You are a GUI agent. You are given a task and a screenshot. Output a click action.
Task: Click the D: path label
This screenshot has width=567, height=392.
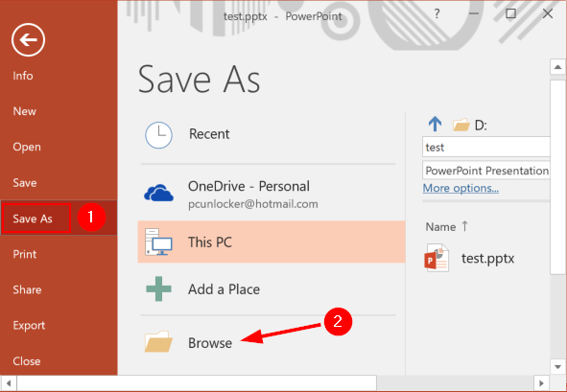click(481, 126)
